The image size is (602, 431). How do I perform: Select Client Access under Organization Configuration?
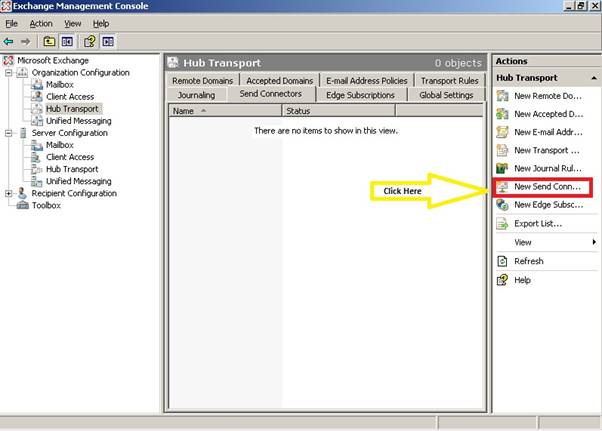pyautogui.click(x=70, y=97)
